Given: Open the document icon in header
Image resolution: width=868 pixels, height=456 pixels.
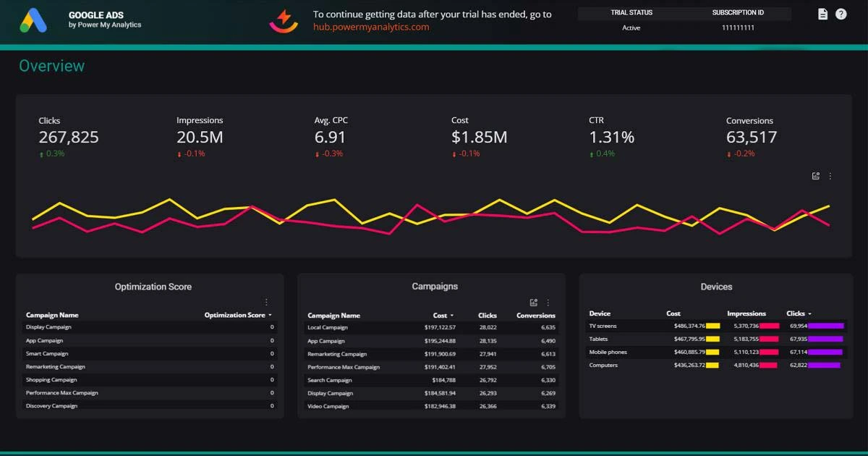Looking at the screenshot, I should click(x=822, y=14).
